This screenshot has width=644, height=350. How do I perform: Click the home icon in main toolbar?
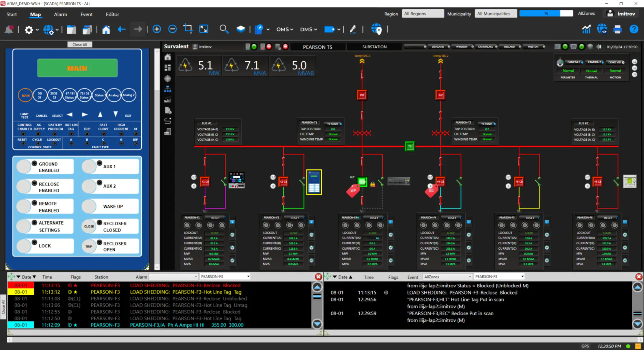click(106, 29)
